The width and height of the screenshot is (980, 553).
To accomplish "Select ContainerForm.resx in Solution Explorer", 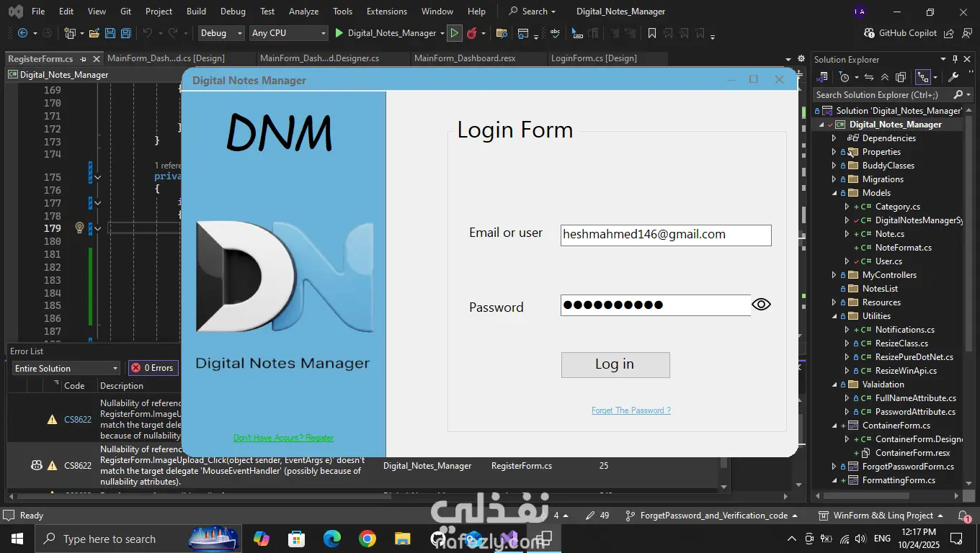I will [x=912, y=453].
